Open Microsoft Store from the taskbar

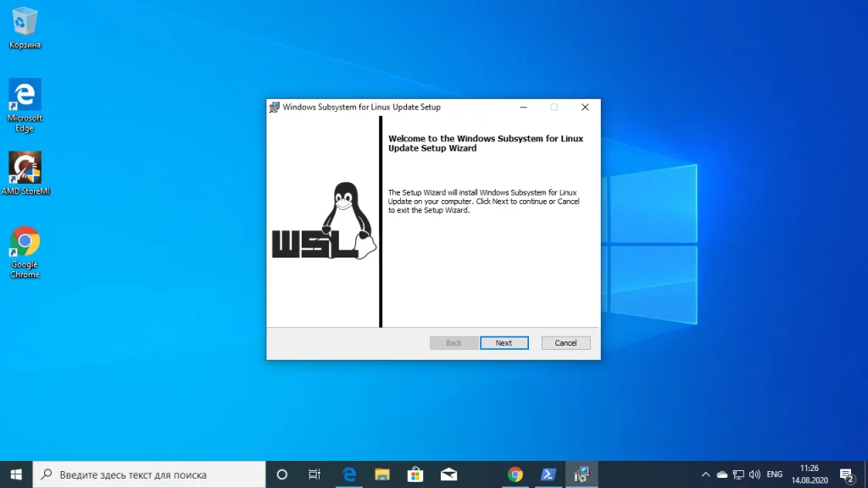415,474
